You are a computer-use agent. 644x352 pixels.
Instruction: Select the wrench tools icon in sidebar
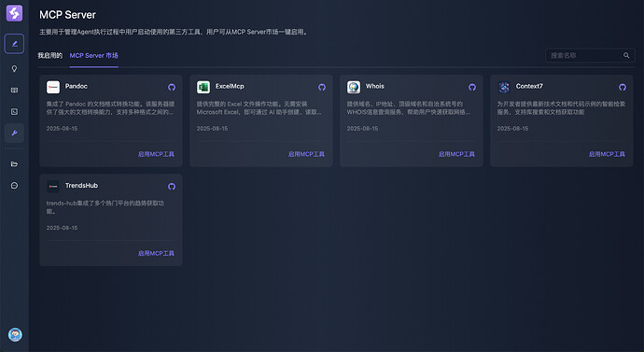[x=14, y=134]
